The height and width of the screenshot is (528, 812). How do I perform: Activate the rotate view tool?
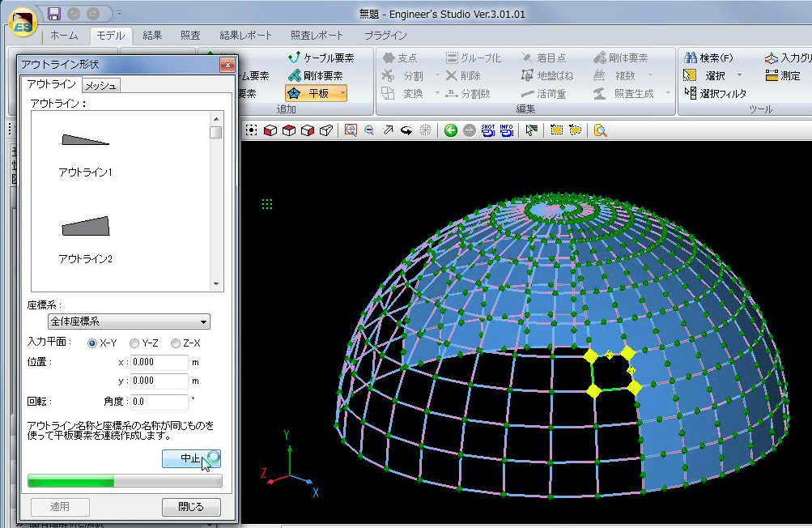406,130
